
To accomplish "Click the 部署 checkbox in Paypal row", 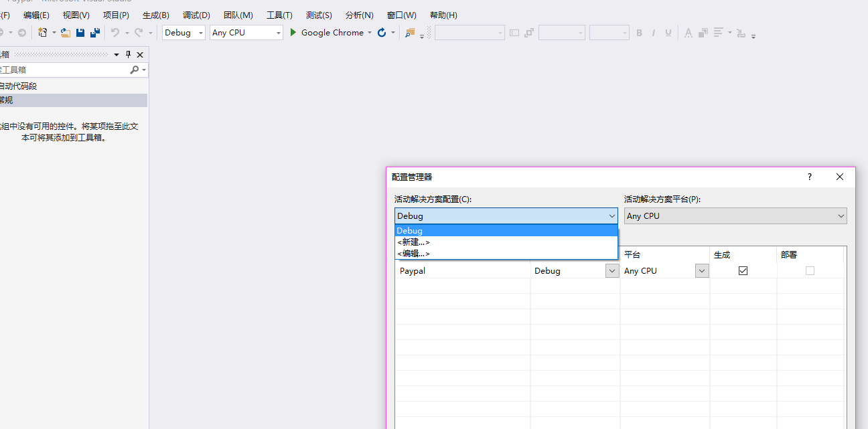I will [x=810, y=270].
